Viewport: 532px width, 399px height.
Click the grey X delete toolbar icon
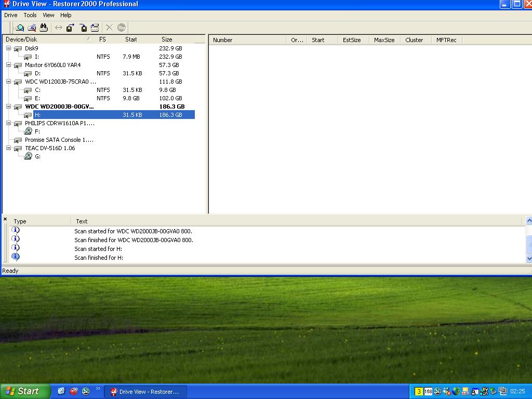coord(109,28)
